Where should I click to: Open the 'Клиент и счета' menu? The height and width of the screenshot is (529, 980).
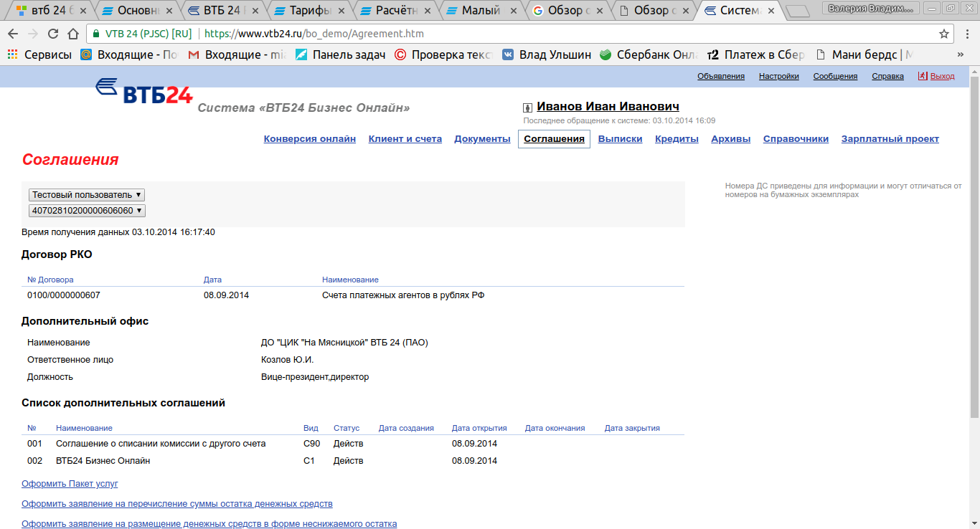point(405,139)
